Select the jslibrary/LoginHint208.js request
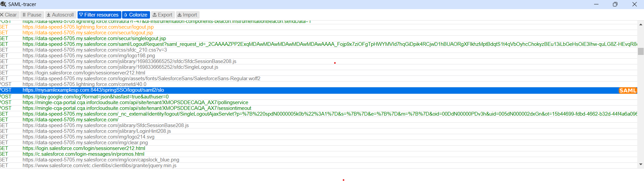Screen dimensions: 644x181 tap(319, 131)
